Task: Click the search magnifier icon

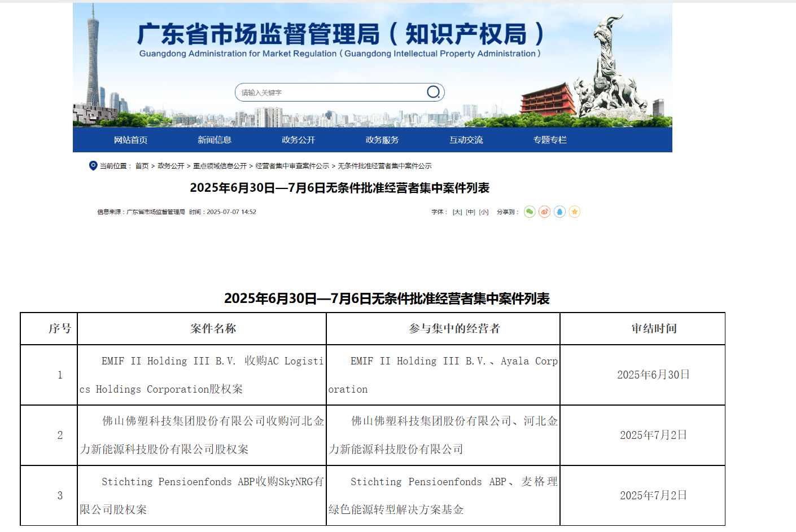Action: [433, 92]
